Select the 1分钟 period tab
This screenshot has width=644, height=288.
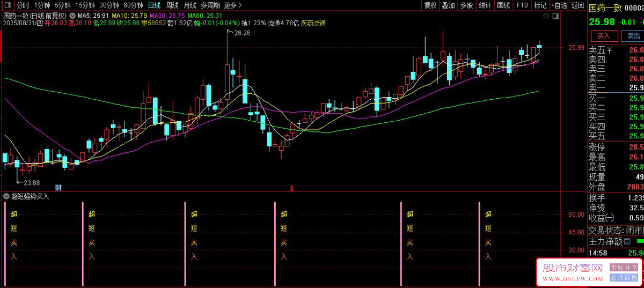(42, 5)
